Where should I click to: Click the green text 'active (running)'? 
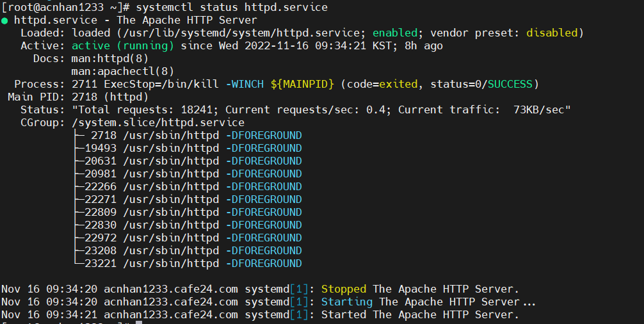click(123, 46)
